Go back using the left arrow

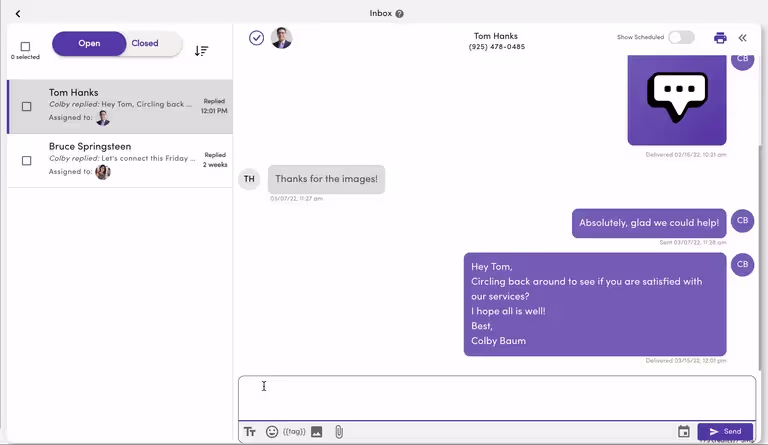tap(18, 14)
